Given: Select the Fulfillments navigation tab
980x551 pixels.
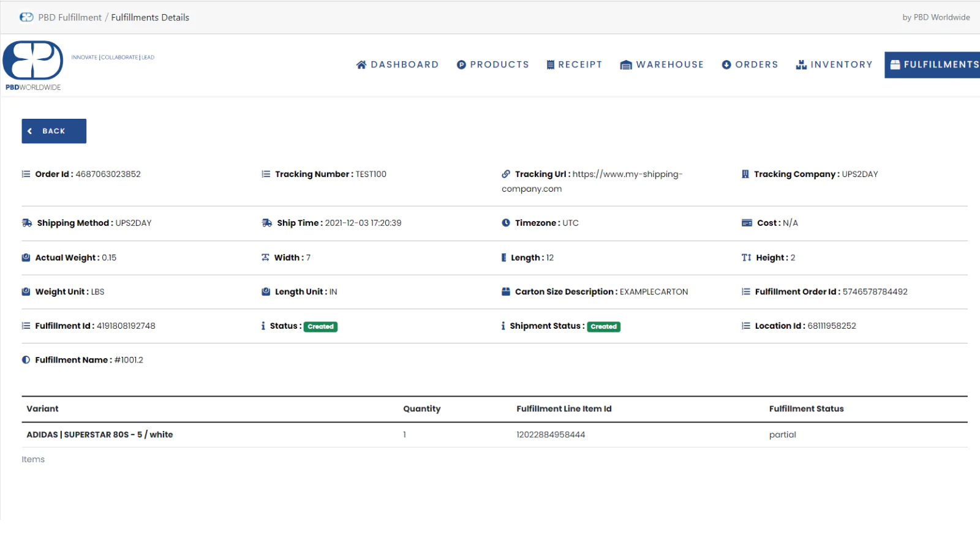Looking at the screenshot, I should (933, 65).
